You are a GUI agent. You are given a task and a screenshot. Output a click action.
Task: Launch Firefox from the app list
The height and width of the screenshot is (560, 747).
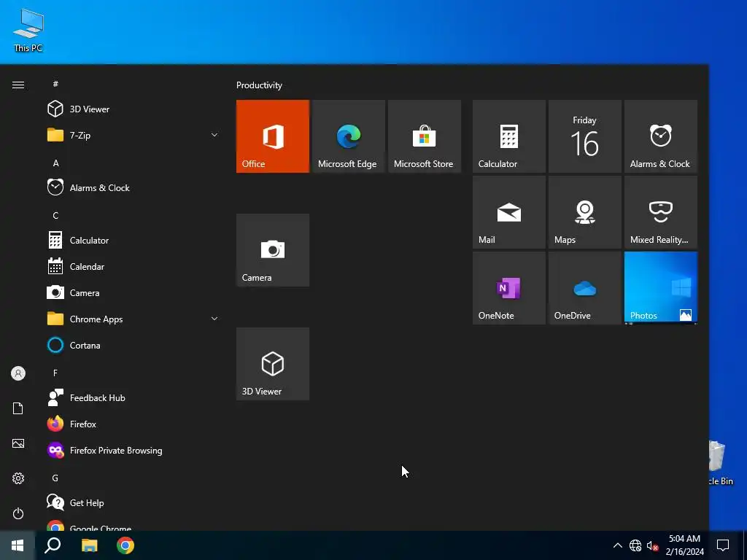133,424
